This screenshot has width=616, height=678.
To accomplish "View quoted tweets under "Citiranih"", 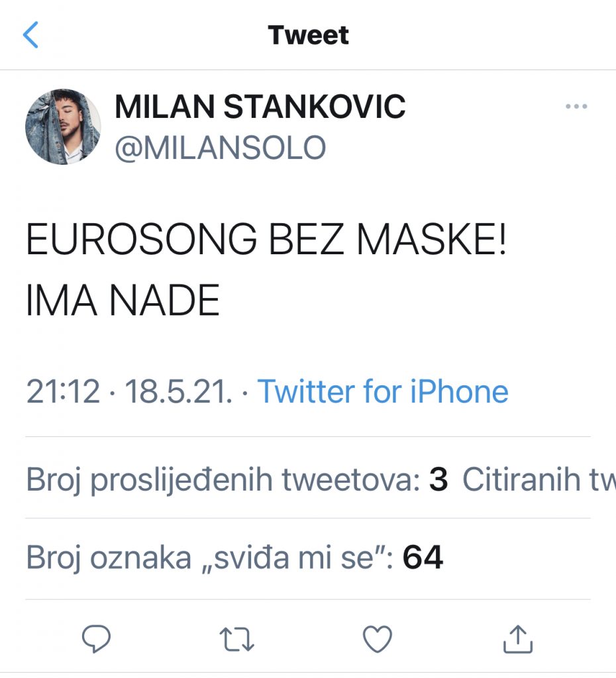I will [x=538, y=480].
